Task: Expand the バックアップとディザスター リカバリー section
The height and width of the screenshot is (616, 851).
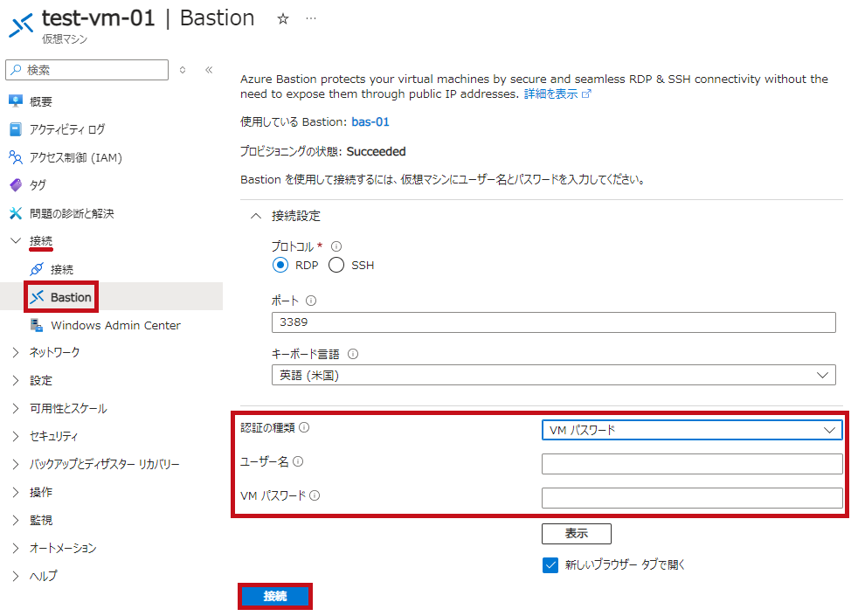Action: 16,464
